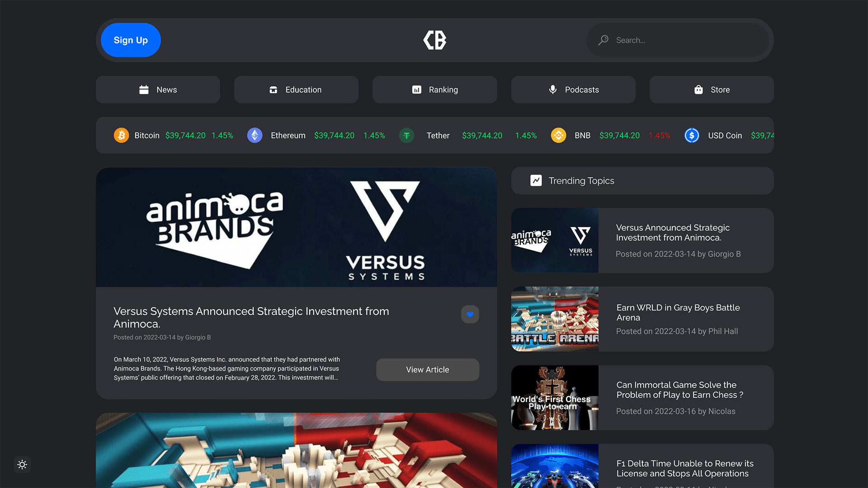This screenshot has height=488, width=868.
Task: Click the BNB coin icon
Action: [559, 135]
